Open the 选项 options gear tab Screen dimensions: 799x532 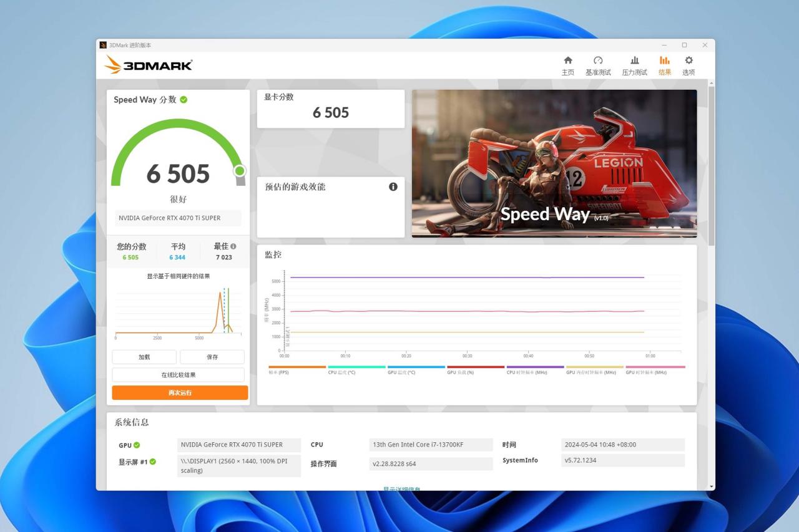point(689,65)
